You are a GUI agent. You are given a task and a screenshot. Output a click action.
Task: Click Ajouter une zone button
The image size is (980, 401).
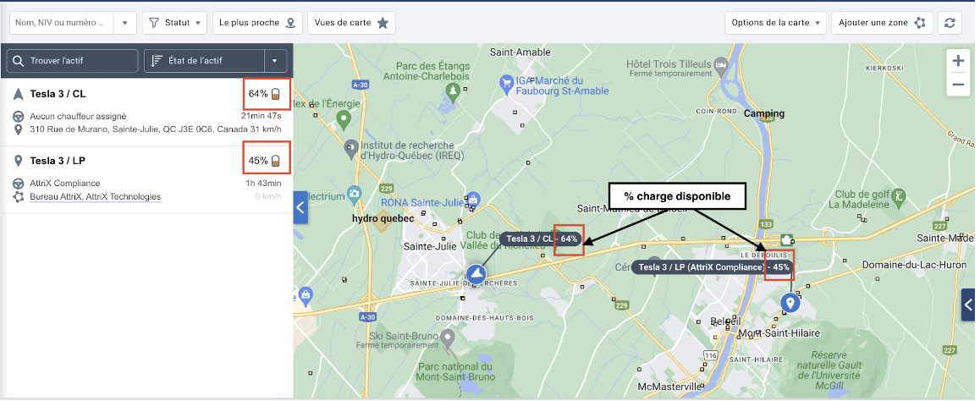[883, 23]
